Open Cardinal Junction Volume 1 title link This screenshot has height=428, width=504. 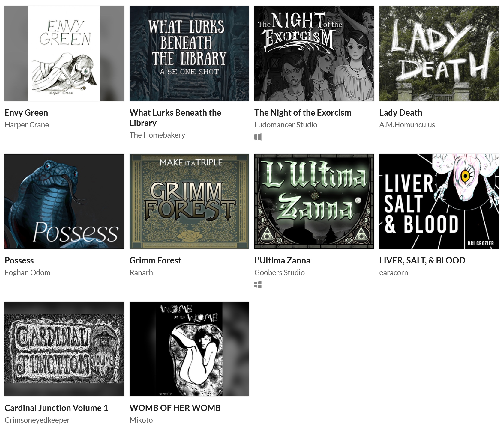[56, 408]
